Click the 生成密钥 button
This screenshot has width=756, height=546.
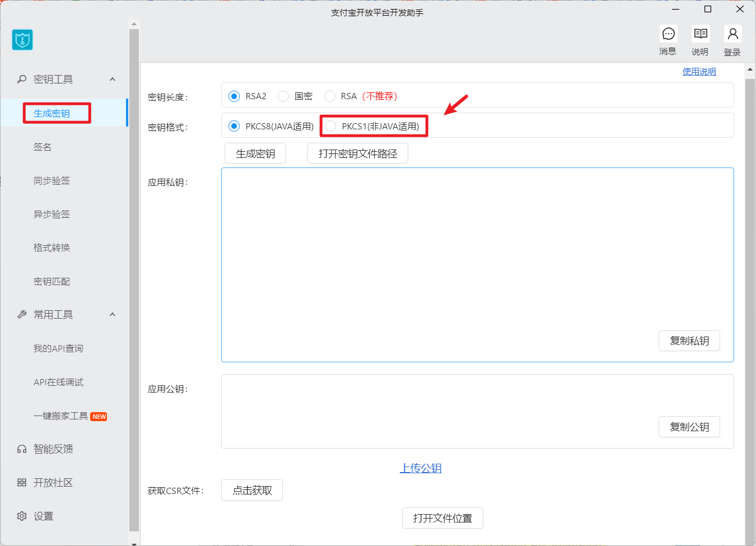pos(255,153)
